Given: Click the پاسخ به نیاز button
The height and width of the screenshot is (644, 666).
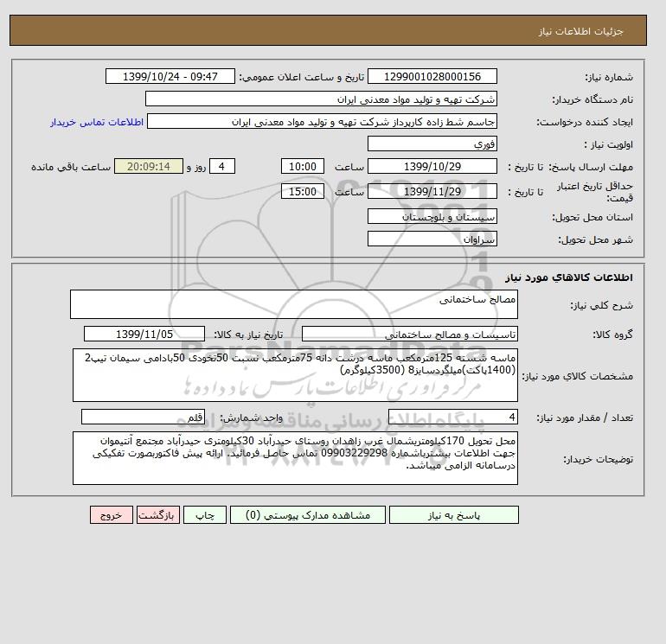Looking at the screenshot, I should [x=453, y=515].
